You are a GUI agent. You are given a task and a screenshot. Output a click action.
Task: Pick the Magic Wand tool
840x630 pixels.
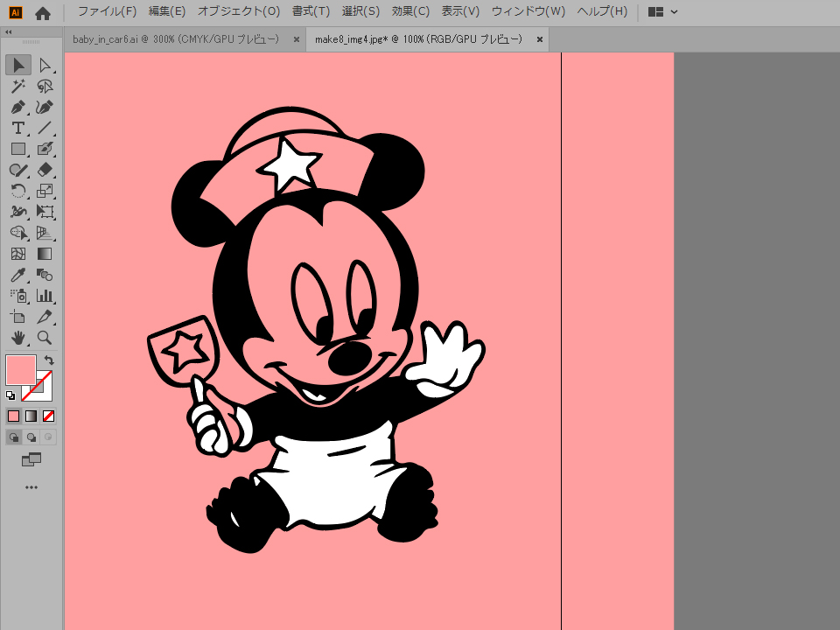click(x=18, y=86)
